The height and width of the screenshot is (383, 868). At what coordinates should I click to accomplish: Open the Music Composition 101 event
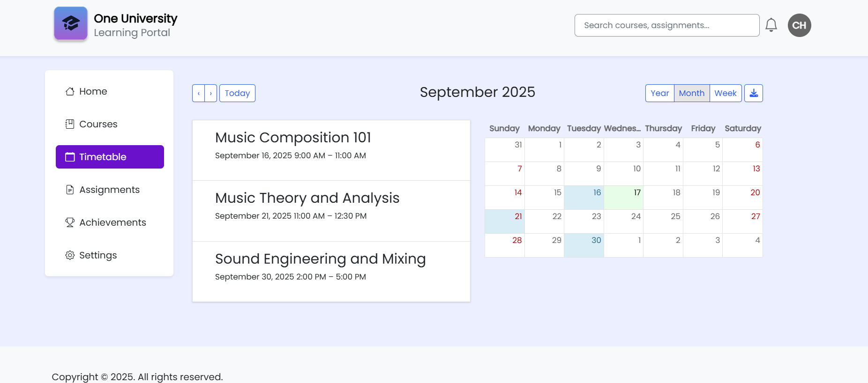pos(293,138)
